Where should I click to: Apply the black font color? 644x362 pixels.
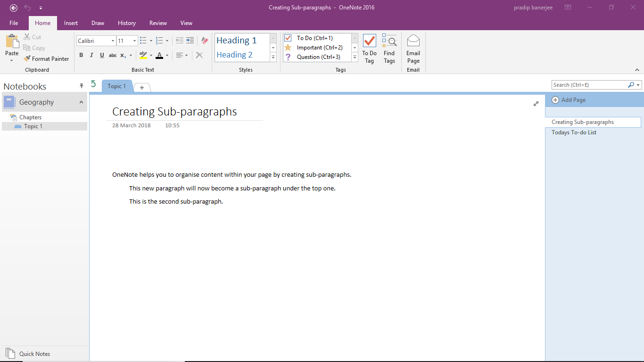(x=159, y=55)
